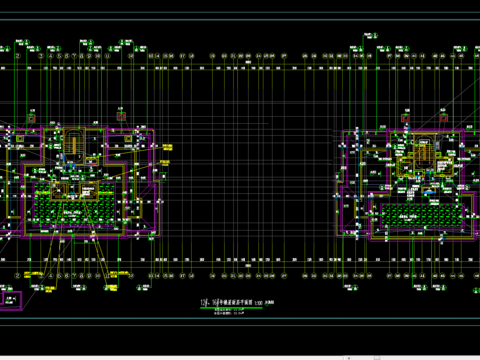480x360 pixels.
Task: Select the left red marker above right plan
Action: coord(406,118)
